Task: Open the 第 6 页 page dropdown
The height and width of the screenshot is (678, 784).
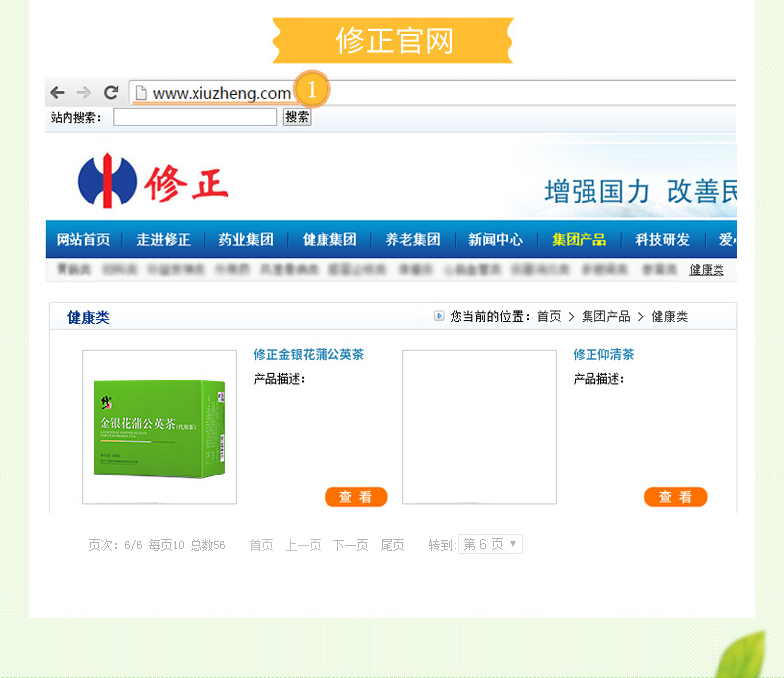Action: coord(490,544)
